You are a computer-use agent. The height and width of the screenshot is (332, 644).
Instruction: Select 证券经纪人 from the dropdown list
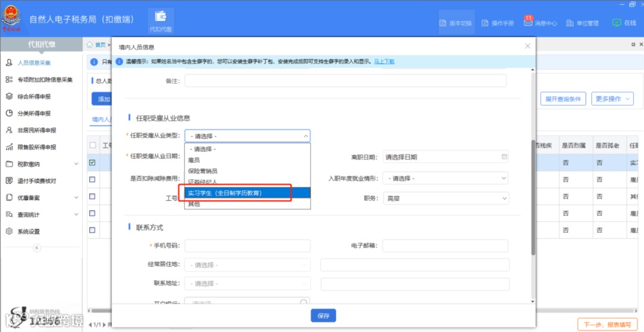pyautogui.click(x=247, y=181)
